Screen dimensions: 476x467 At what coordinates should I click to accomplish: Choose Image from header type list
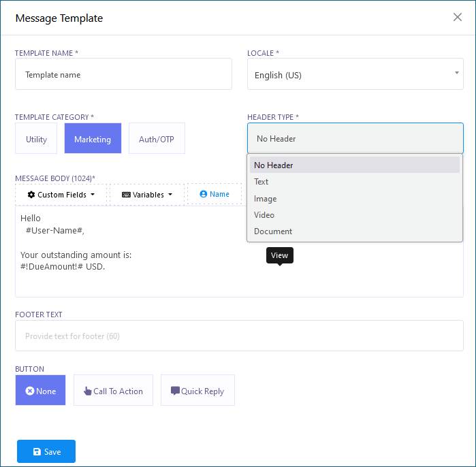266,199
